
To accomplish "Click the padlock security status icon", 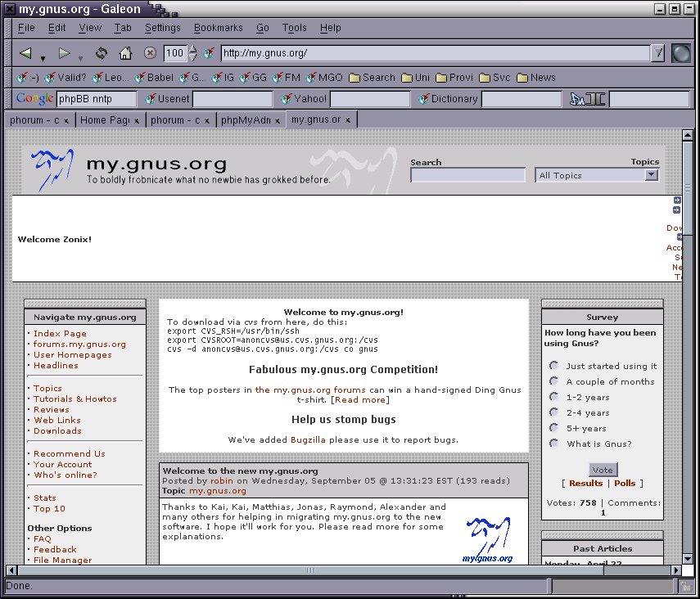I will (684, 585).
